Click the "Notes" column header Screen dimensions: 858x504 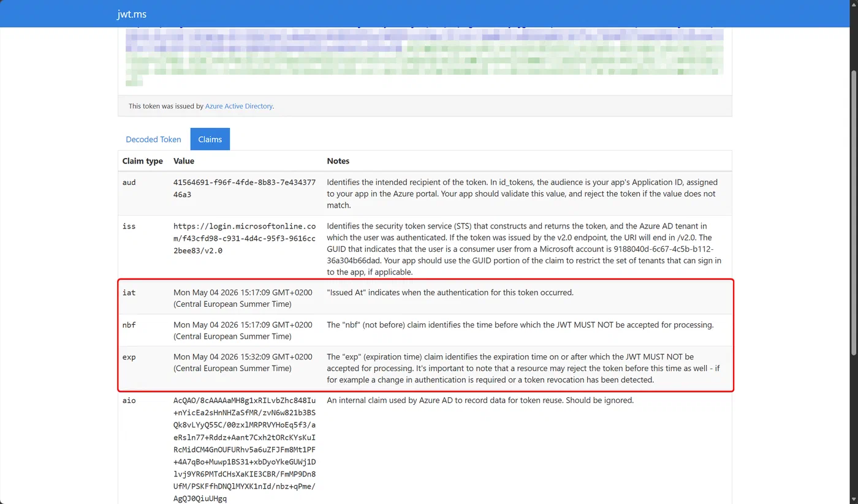(338, 161)
